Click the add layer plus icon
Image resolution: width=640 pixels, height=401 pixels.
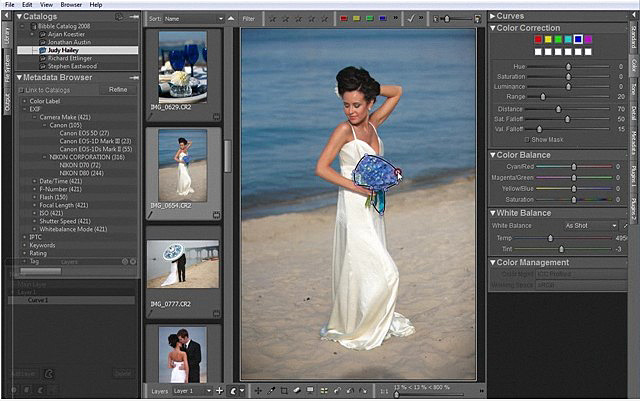coord(219,390)
